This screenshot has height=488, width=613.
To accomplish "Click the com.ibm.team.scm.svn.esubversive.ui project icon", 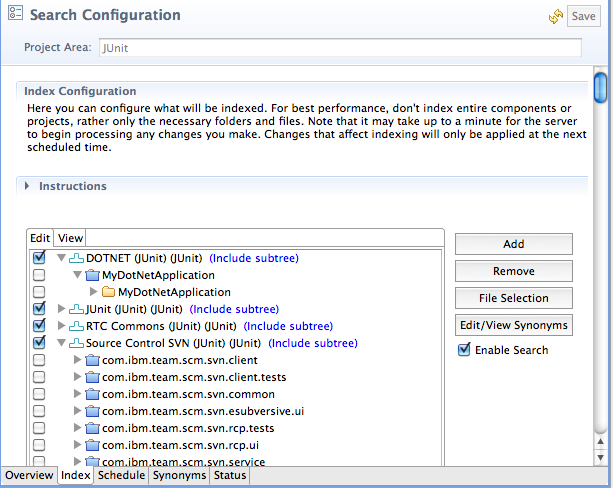I will coord(92,411).
